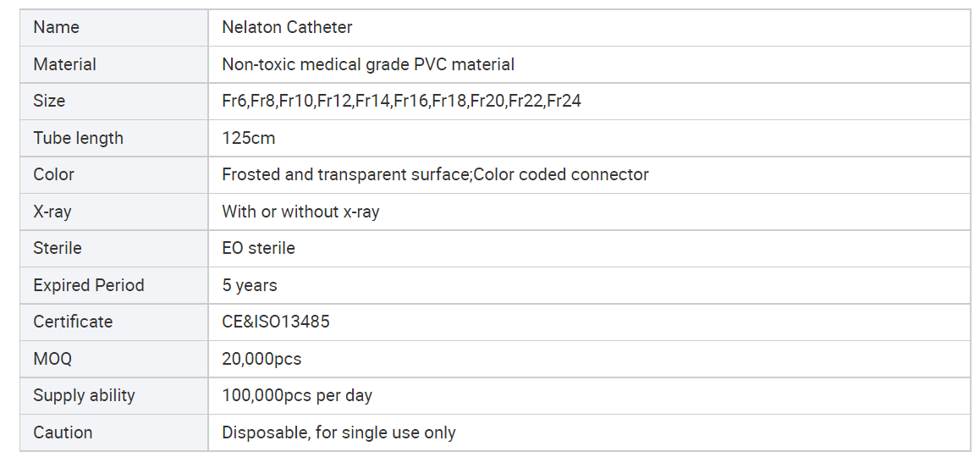Viewport: 980px width, 457px height.
Task: Click "Non-toxic medical grade PVC material" text
Action: 368,64
